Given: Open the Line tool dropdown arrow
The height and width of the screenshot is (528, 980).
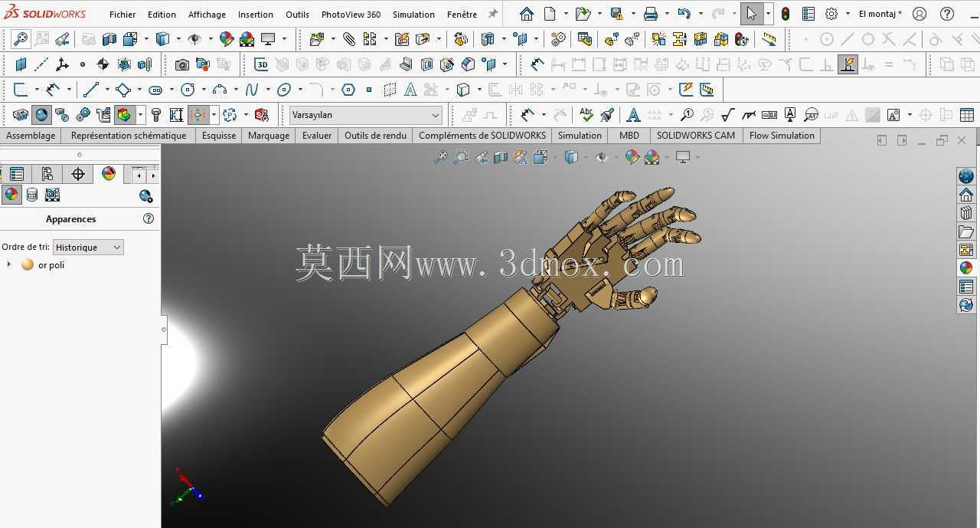Looking at the screenshot, I should (x=106, y=90).
